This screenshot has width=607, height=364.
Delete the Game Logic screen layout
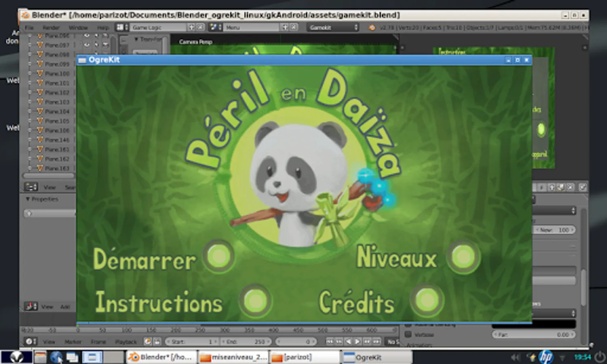200,28
